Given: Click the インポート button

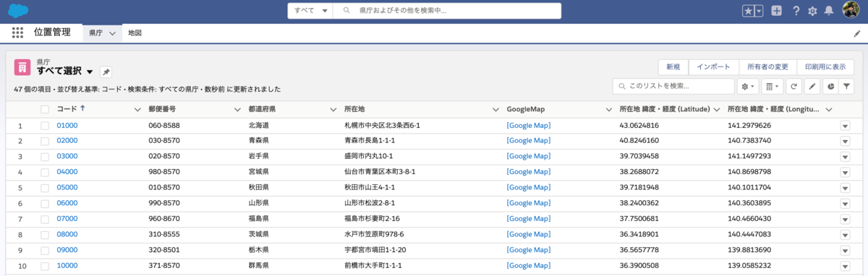Looking at the screenshot, I should (x=713, y=66).
